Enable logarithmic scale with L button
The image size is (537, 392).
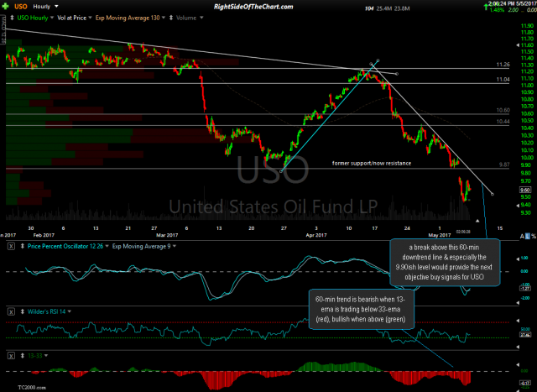coord(528,237)
